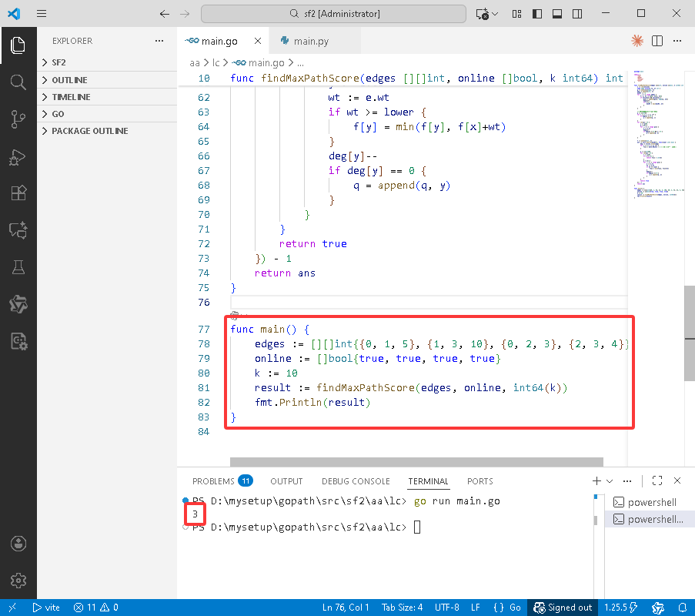Open terminal panel More Actions ellipsis
The image size is (695, 616).
point(627,480)
